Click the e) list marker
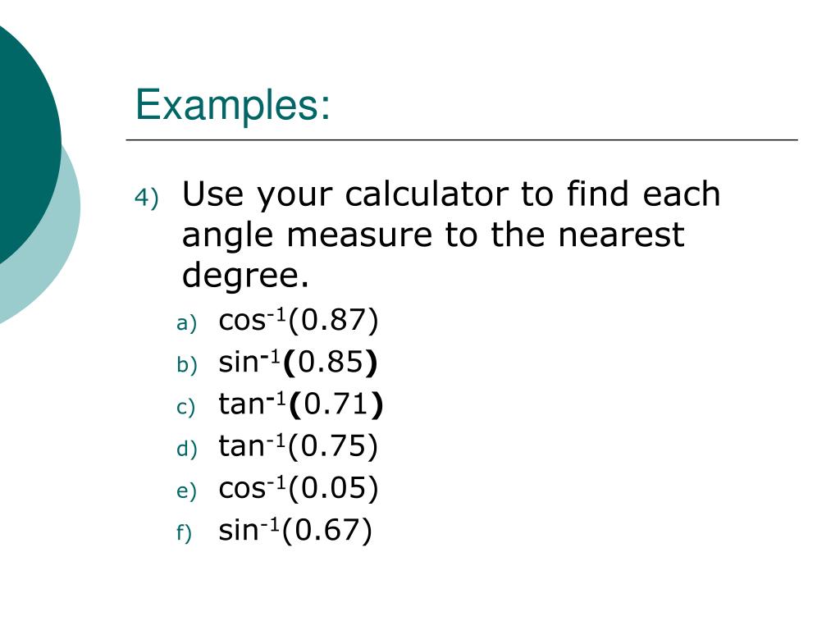840x630 pixels. (x=186, y=491)
